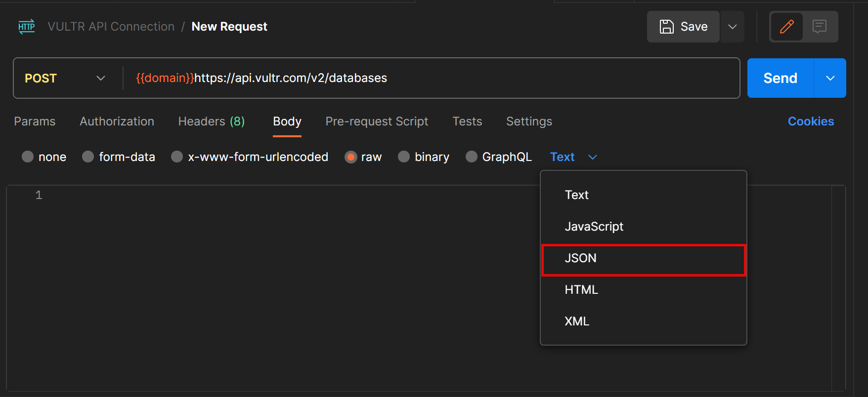Screen dimensions: 868x397
Task: Open the Authorization tab
Action: pyautogui.click(x=117, y=121)
